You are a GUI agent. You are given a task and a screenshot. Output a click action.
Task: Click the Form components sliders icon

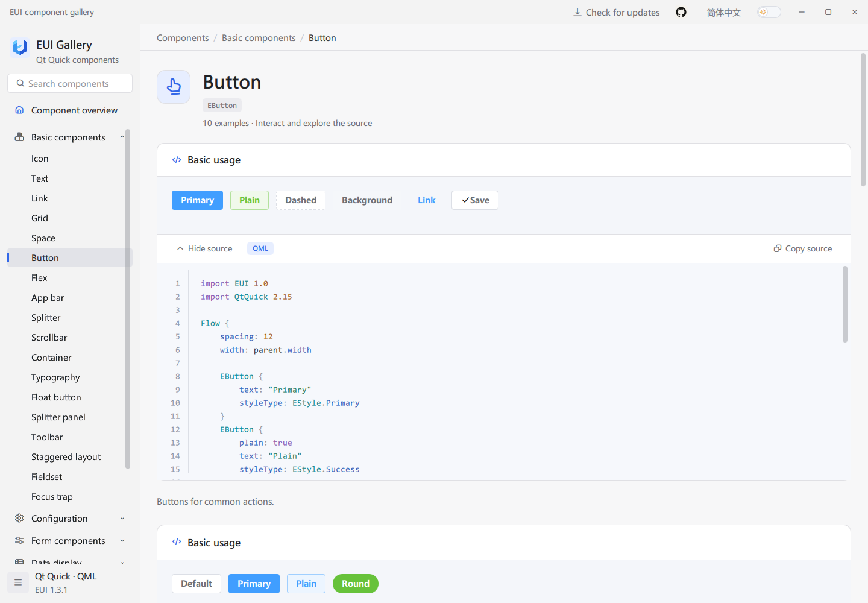pos(19,540)
